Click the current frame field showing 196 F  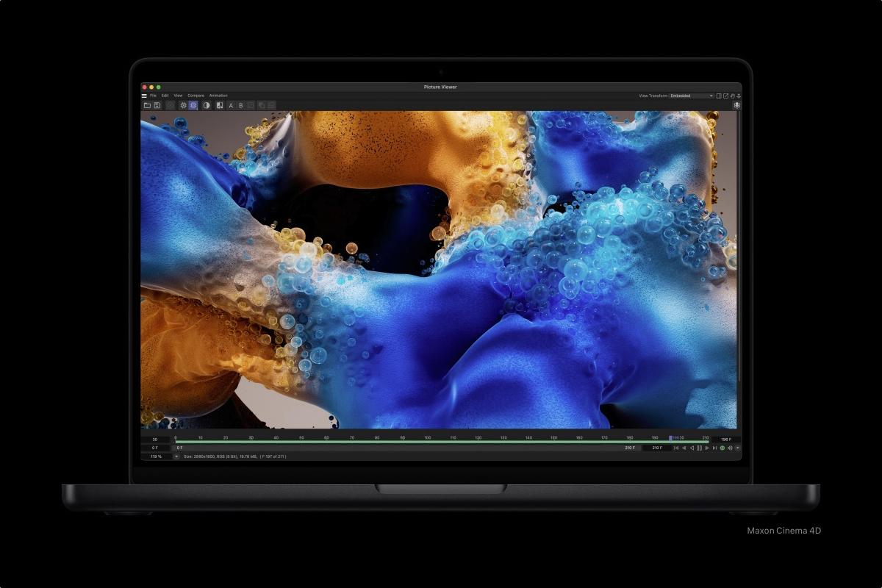tap(725, 440)
